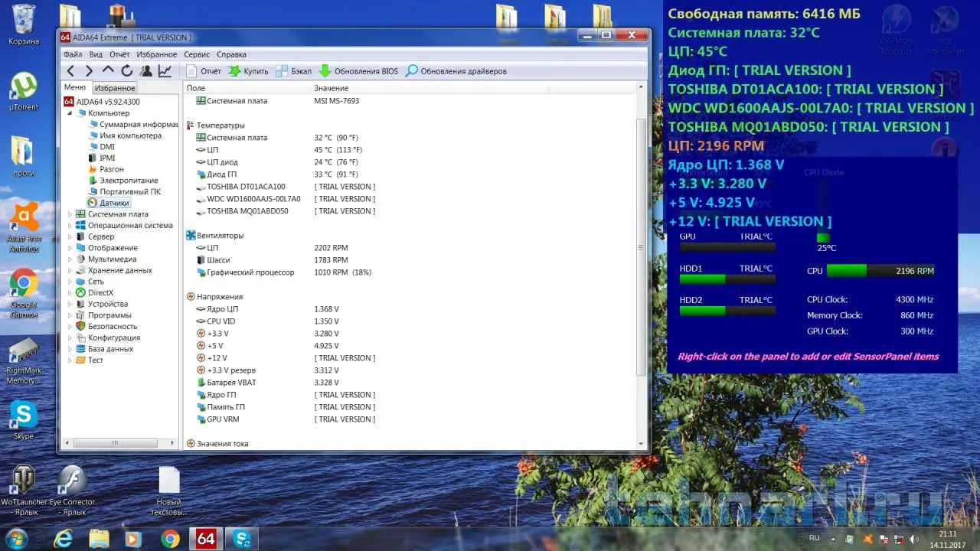Collapse the Компьютер tree node
This screenshot has height=551, width=980.
[70, 113]
